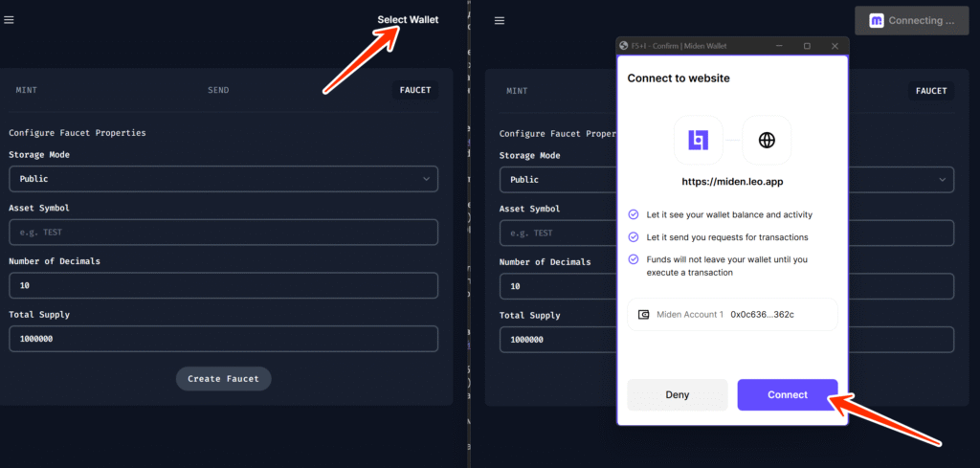Viewport: 980px width, 468px height.
Task: Focus Number of Decimals field in right panel
Action: pos(726,286)
